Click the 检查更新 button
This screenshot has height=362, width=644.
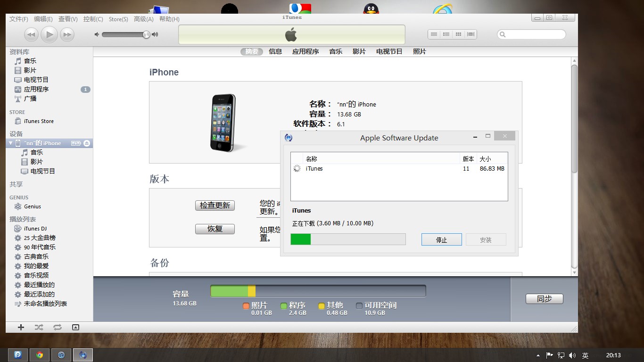(x=215, y=206)
